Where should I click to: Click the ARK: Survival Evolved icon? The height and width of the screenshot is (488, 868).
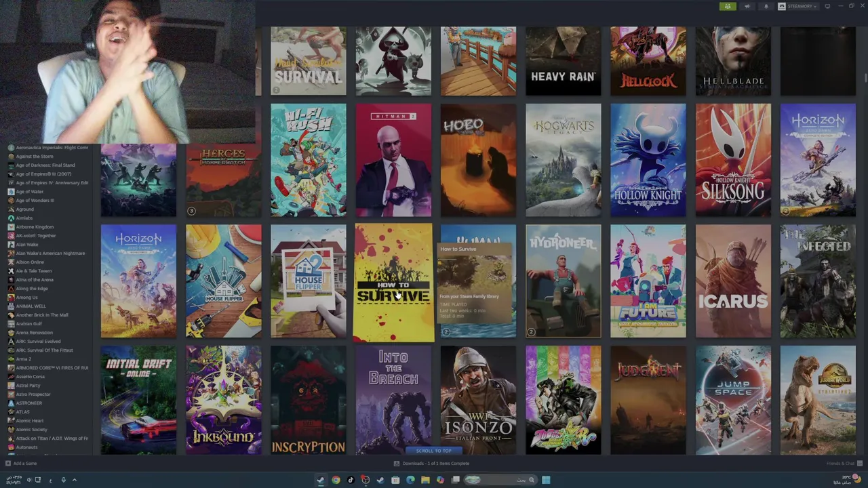(x=11, y=342)
